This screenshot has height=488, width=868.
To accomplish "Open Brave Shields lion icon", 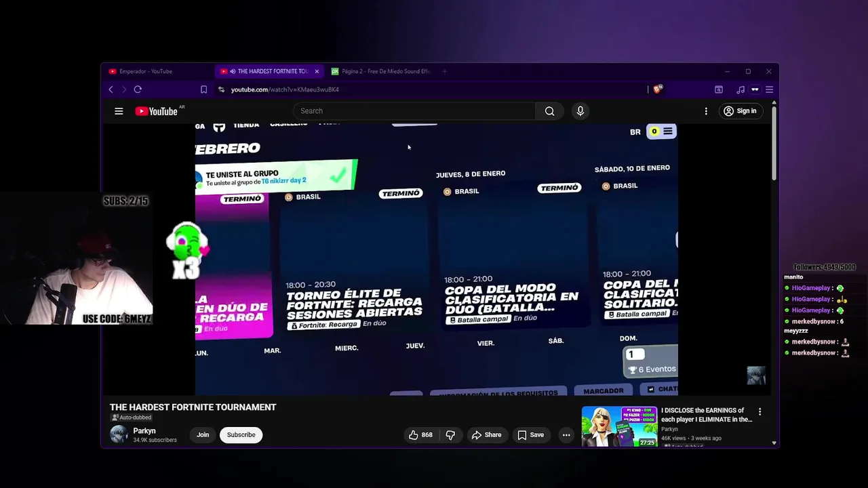I will [x=658, y=89].
